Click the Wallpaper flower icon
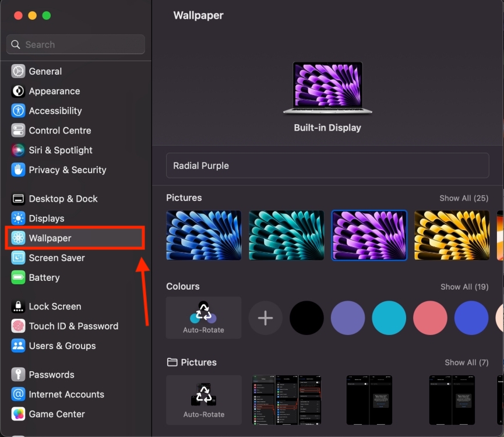 (18, 238)
